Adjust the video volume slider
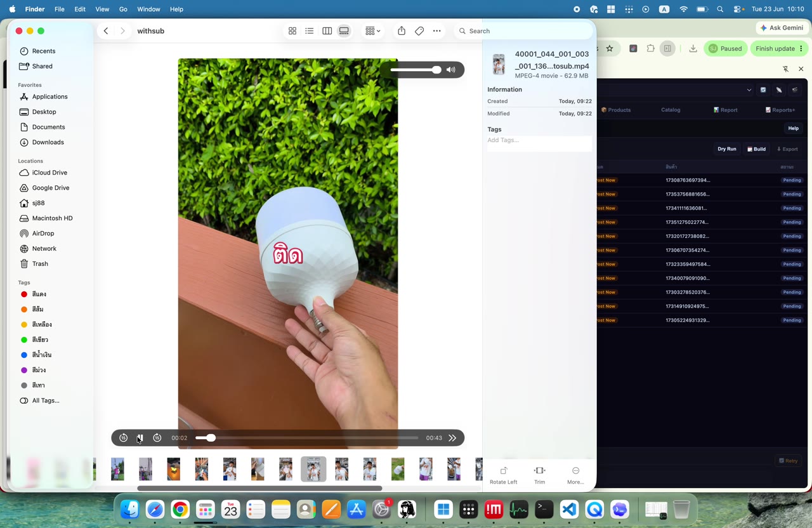 tap(416, 70)
